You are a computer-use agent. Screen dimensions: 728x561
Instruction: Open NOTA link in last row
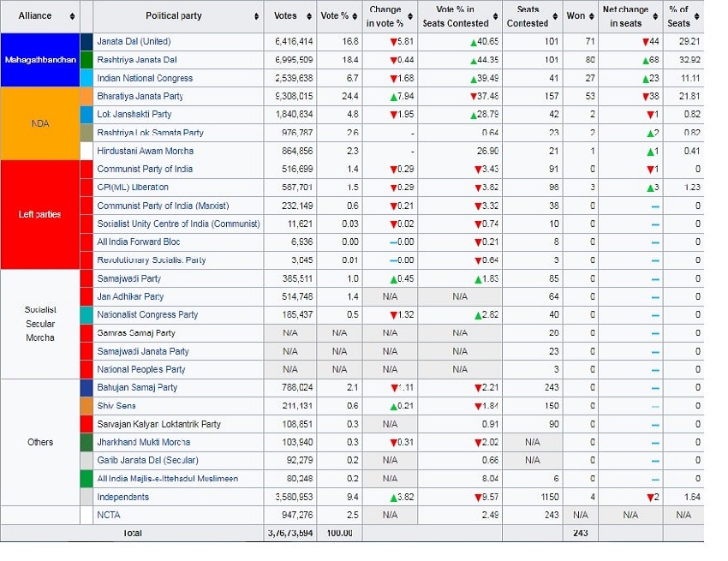click(108, 515)
